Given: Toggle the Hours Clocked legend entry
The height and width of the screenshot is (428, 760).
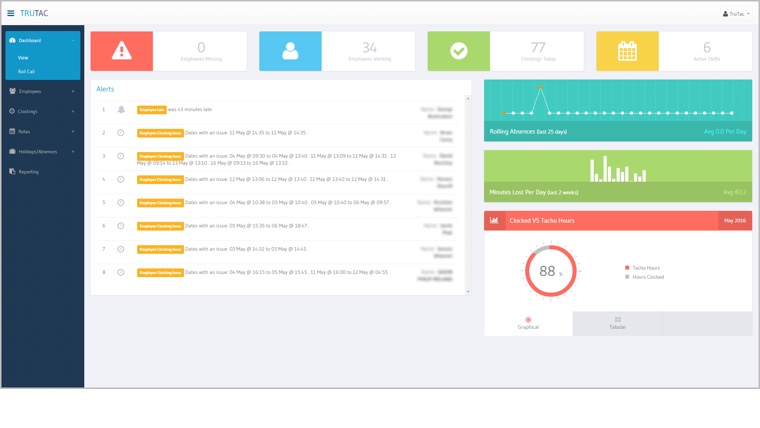Looking at the screenshot, I should 645,277.
